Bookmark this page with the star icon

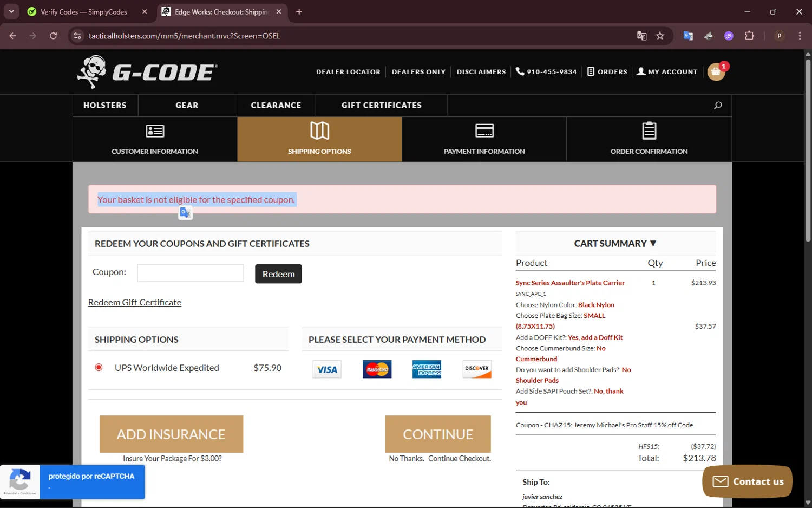pyautogui.click(x=660, y=36)
